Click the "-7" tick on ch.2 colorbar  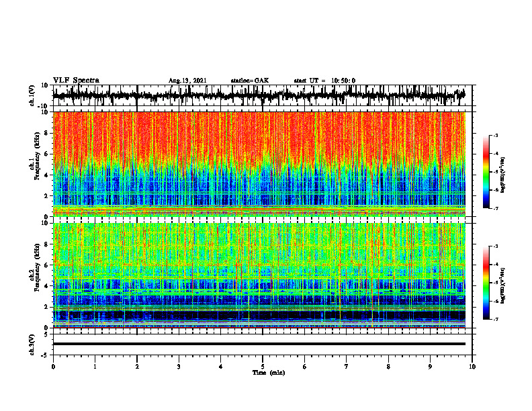[x=496, y=319]
